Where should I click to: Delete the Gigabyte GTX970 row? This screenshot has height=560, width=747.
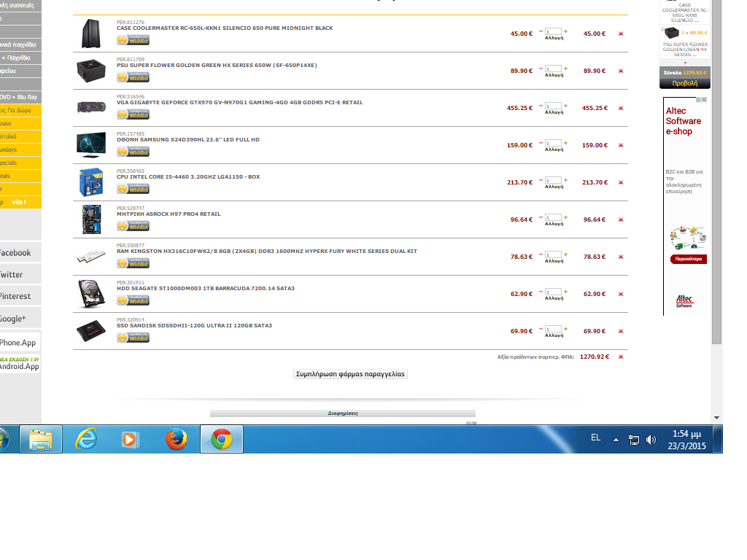click(621, 108)
